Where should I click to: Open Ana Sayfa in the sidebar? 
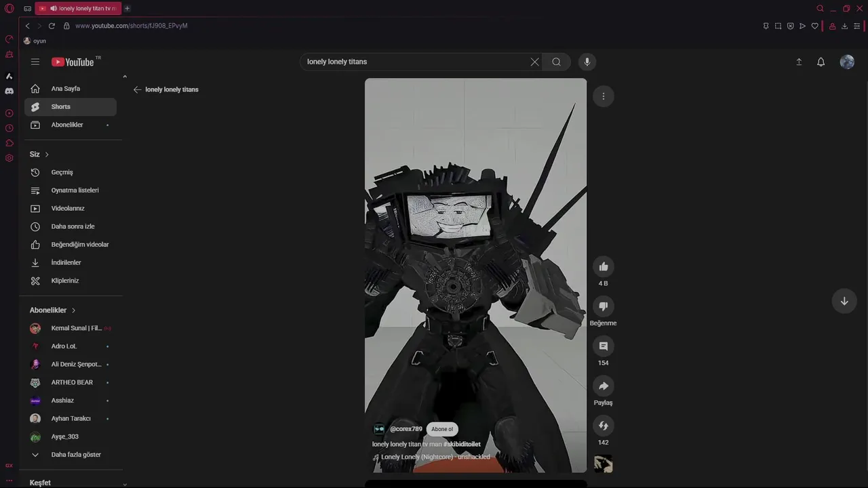[x=71, y=89]
